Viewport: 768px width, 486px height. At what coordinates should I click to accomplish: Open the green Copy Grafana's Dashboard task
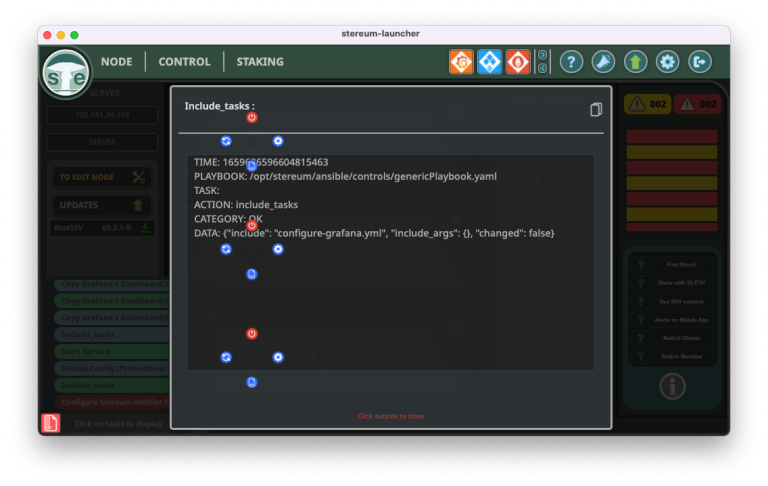pos(112,301)
